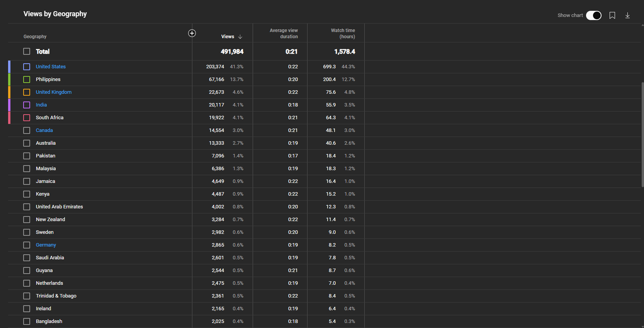This screenshot has width=644, height=328.
Task: Open the India geography link
Action: pyautogui.click(x=41, y=105)
